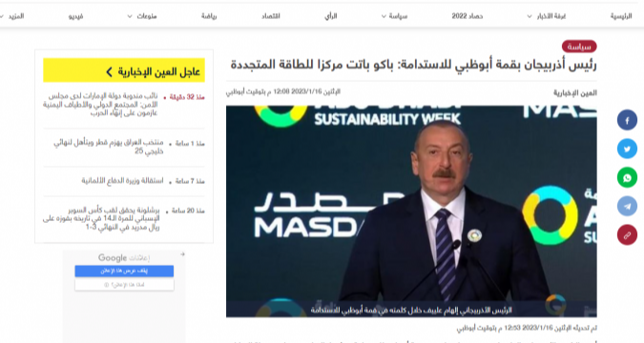This screenshot has height=343, width=644.
Task: Open the الرأي opinion section
Action: pyautogui.click(x=331, y=16)
